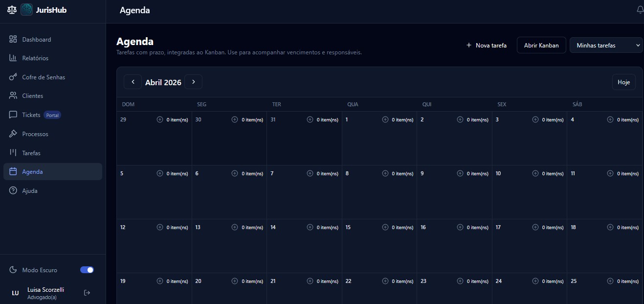Click the LU user avatar

[15, 293]
